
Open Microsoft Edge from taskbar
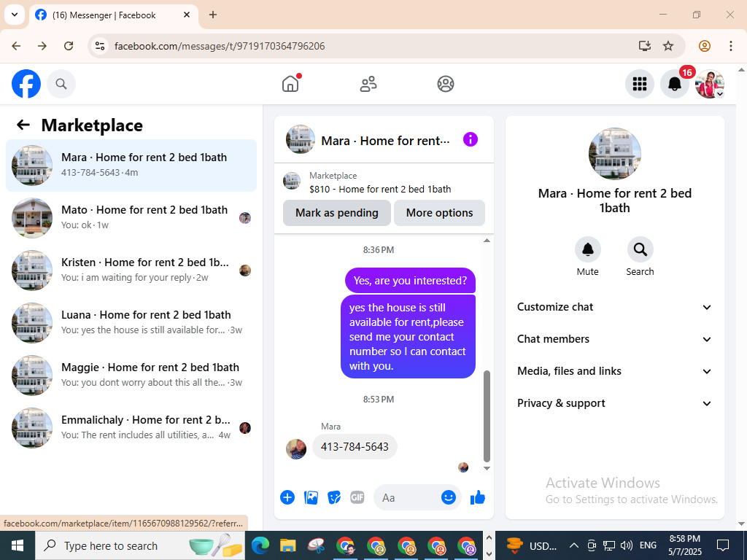[x=260, y=545]
